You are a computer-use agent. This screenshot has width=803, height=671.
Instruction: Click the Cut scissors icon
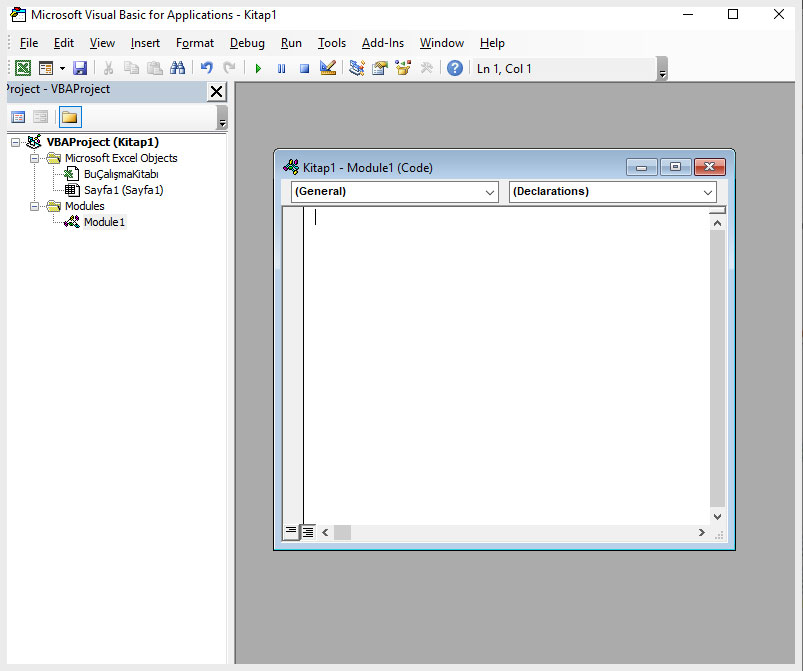(108, 68)
